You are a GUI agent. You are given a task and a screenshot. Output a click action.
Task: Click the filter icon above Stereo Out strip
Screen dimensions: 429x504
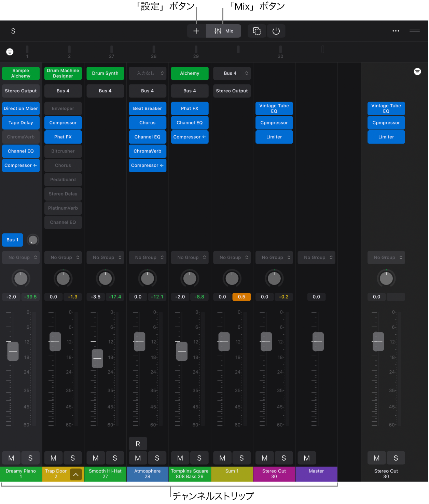[x=417, y=71]
